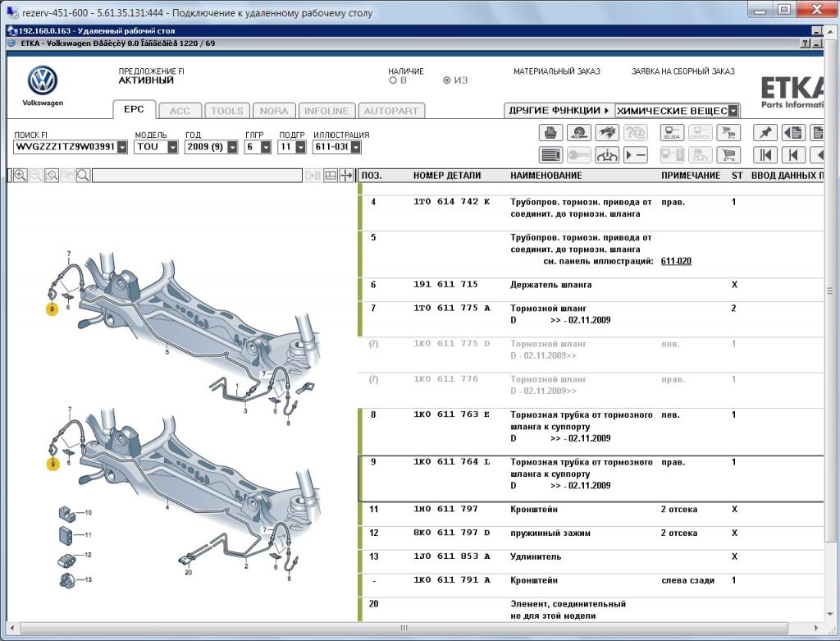Switch to the TOOLS tab
Screen dimensions: 840x641
pos(226,111)
